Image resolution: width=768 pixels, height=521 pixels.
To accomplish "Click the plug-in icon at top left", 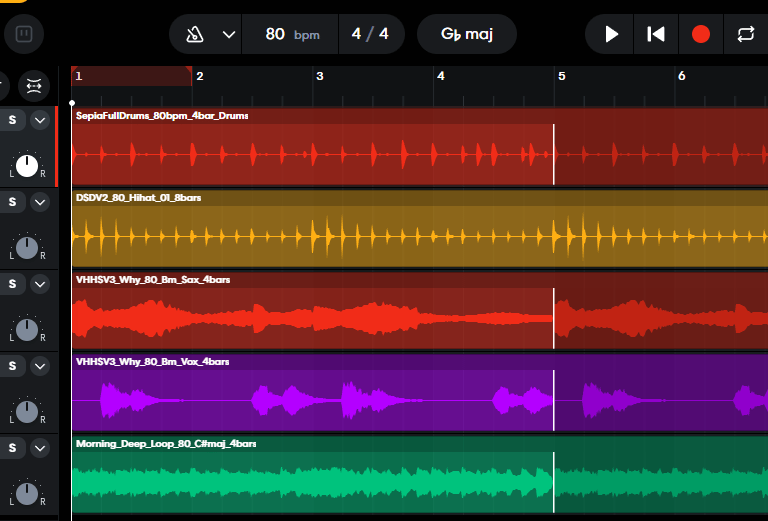I will click(24, 34).
